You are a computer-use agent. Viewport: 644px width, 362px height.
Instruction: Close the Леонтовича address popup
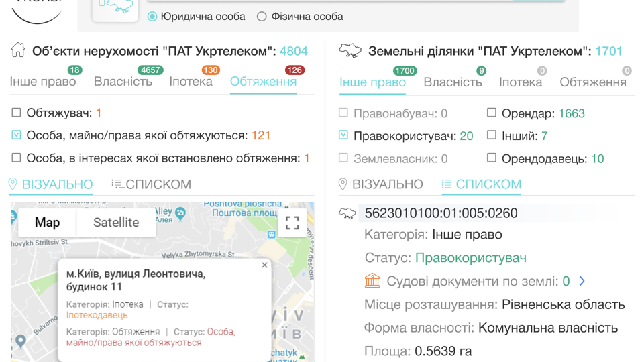[264, 265]
